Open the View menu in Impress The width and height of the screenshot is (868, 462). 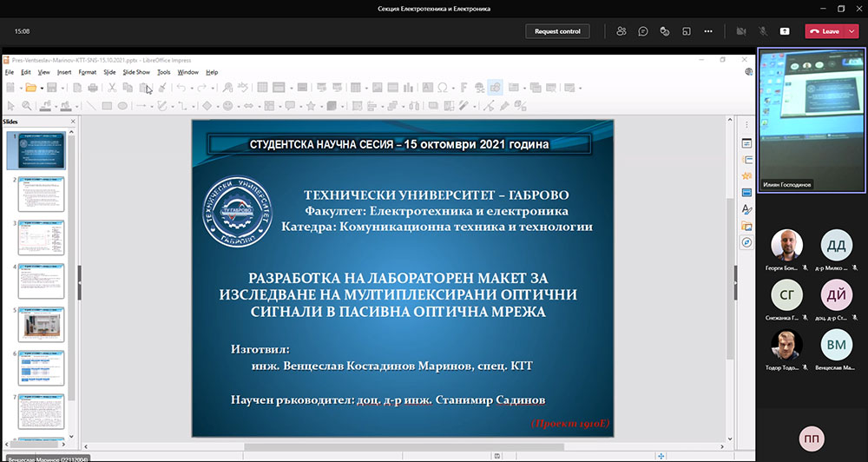click(43, 72)
